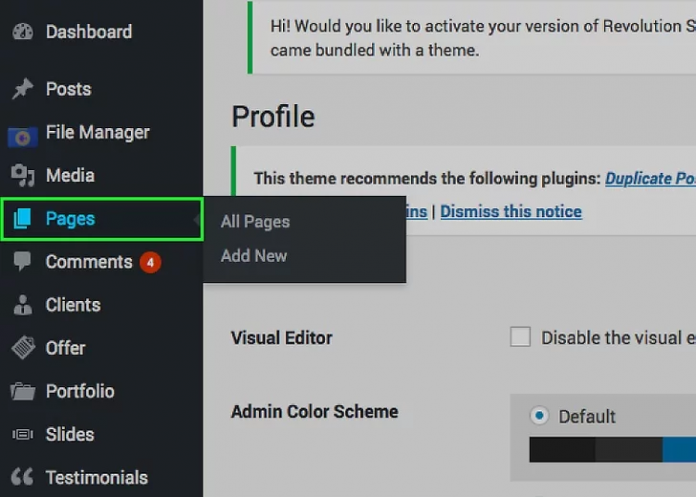The image size is (696, 497).
Task: Choose Add New in Pages submenu
Action: click(x=254, y=256)
